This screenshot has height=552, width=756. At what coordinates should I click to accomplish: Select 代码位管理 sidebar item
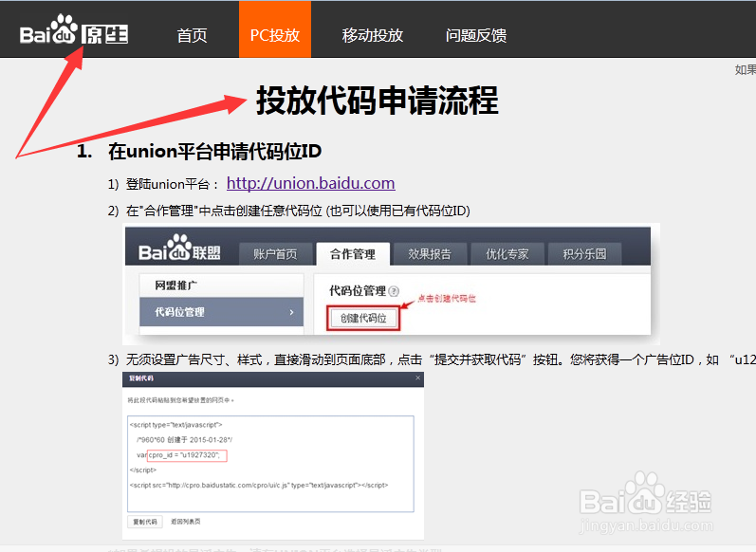222,312
